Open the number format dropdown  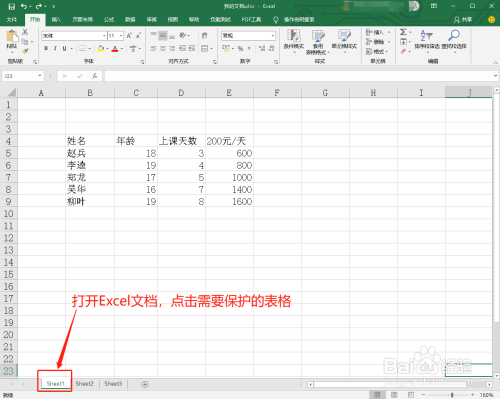(x=273, y=36)
